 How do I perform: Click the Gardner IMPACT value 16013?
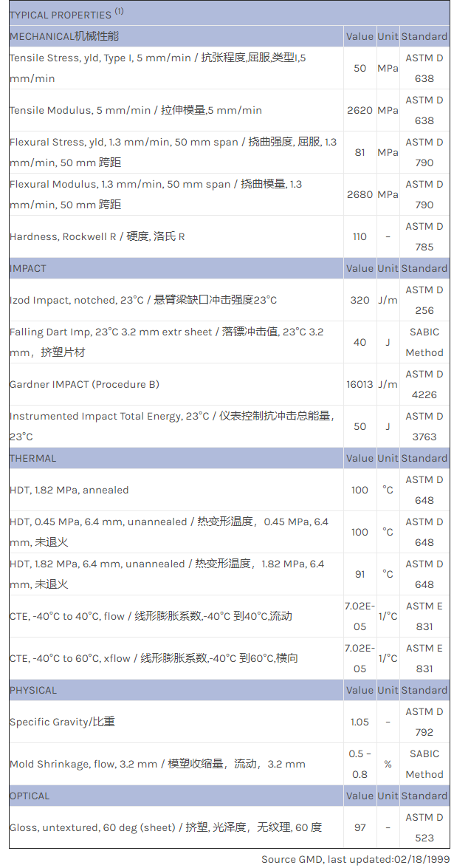pyautogui.click(x=360, y=384)
